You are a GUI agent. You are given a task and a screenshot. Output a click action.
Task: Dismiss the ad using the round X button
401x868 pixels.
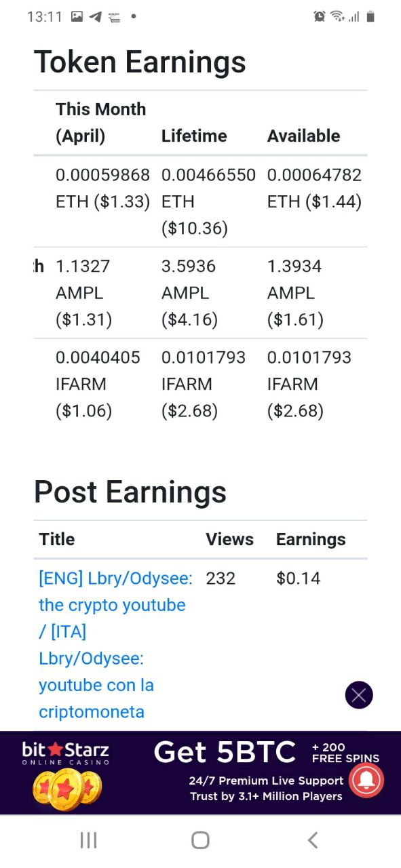click(359, 695)
